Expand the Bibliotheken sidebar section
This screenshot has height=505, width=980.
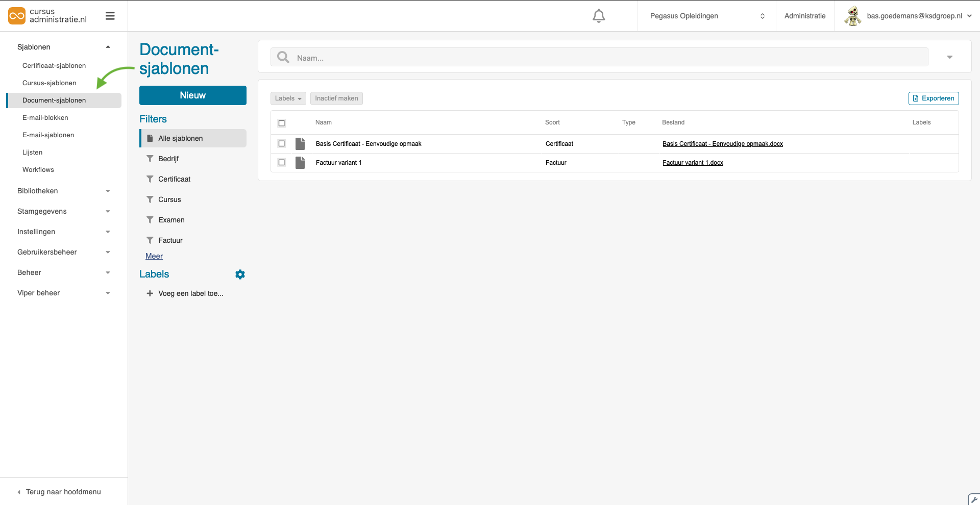63,191
